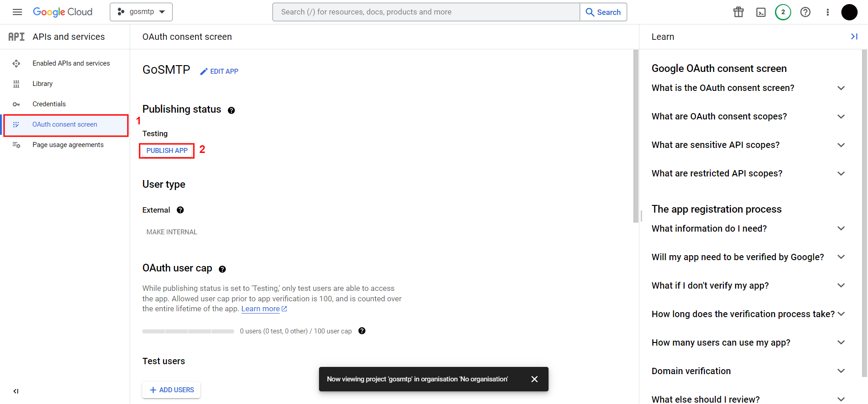Click the Page usage agreements icon
This screenshot has width=868, height=404.
tap(16, 145)
